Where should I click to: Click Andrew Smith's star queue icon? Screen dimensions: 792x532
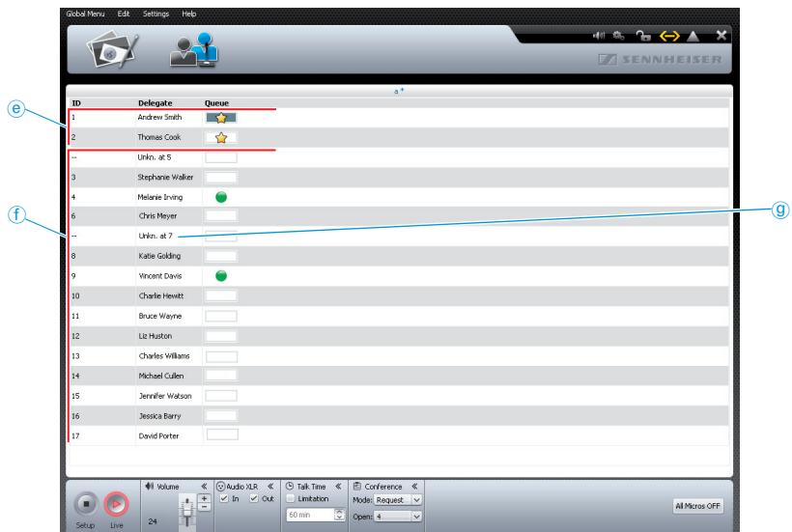[x=221, y=118]
